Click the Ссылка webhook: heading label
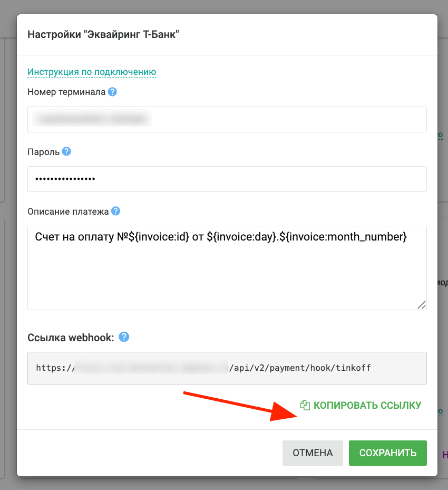Image resolution: width=448 pixels, height=490 pixels. [71, 338]
